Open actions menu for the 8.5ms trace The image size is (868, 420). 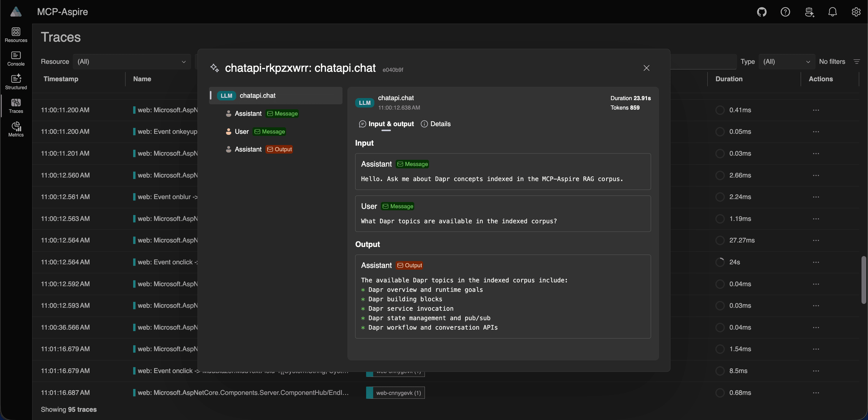tap(816, 371)
